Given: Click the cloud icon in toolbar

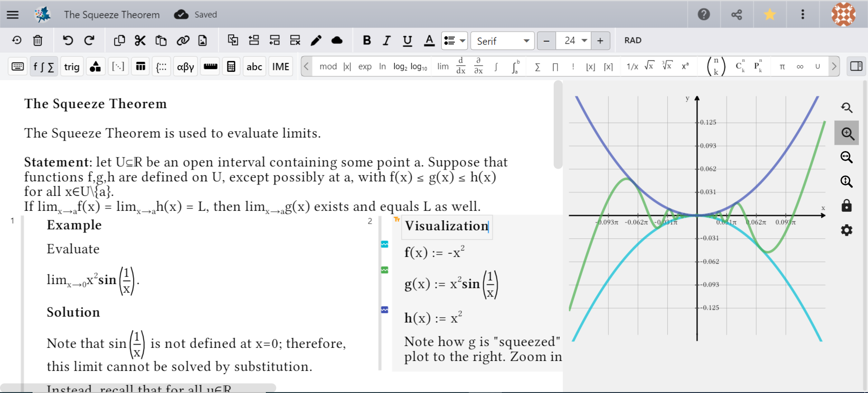Looking at the screenshot, I should 337,41.
